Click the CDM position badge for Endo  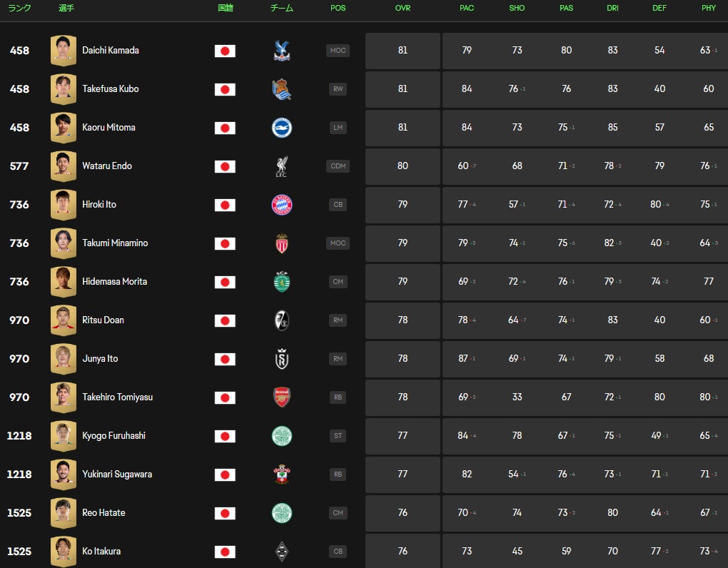338,166
